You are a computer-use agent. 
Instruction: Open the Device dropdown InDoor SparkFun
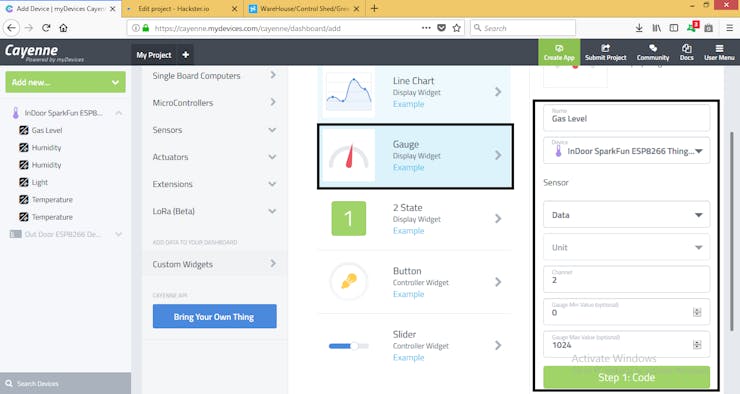(626, 151)
